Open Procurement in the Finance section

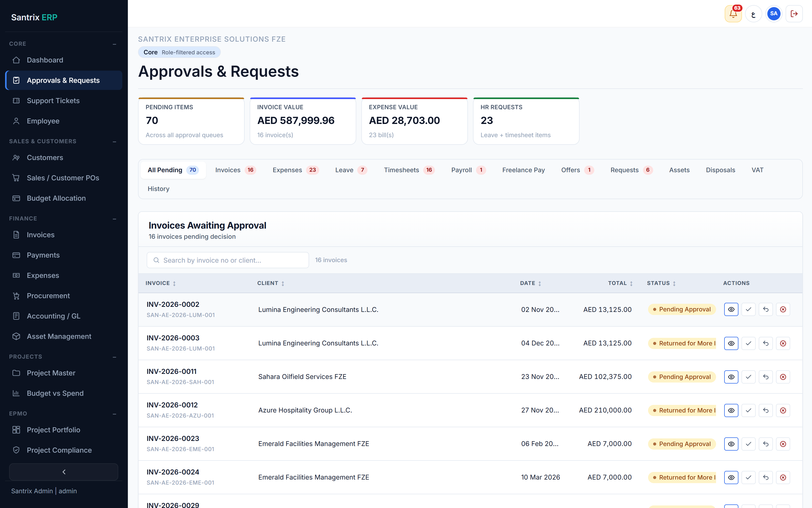(x=64, y=296)
